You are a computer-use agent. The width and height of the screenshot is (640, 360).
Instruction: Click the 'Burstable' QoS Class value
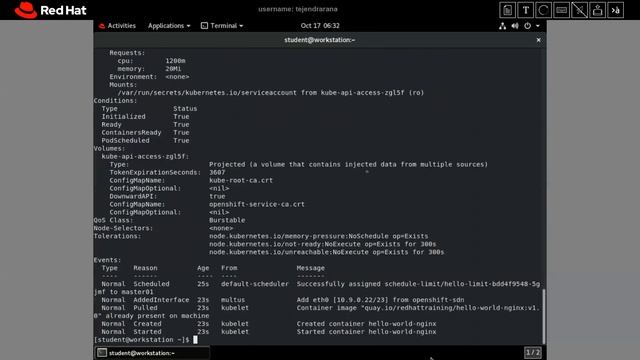click(x=227, y=220)
